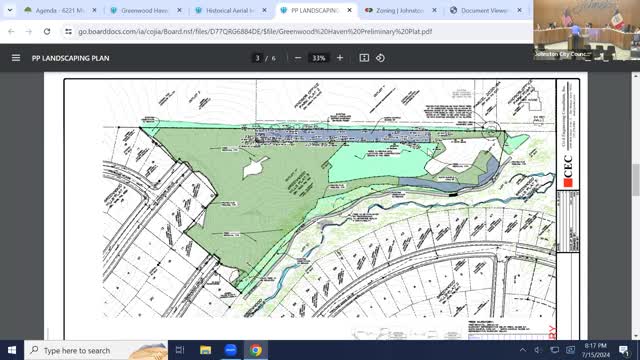Click the address bar URL
The height and width of the screenshot is (360, 640).
[x=255, y=31]
